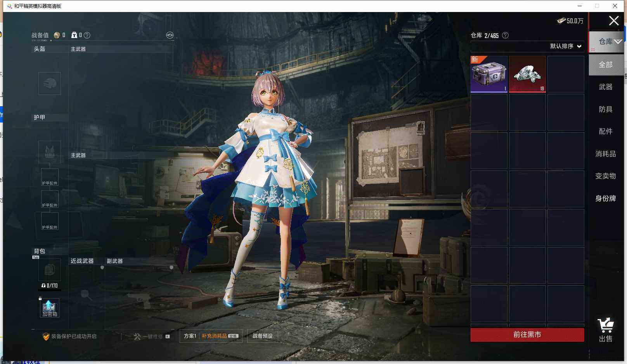Viewport: 627px width, 364px height.
Task: Open the helmet equipment slot
Action: click(50, 83)
